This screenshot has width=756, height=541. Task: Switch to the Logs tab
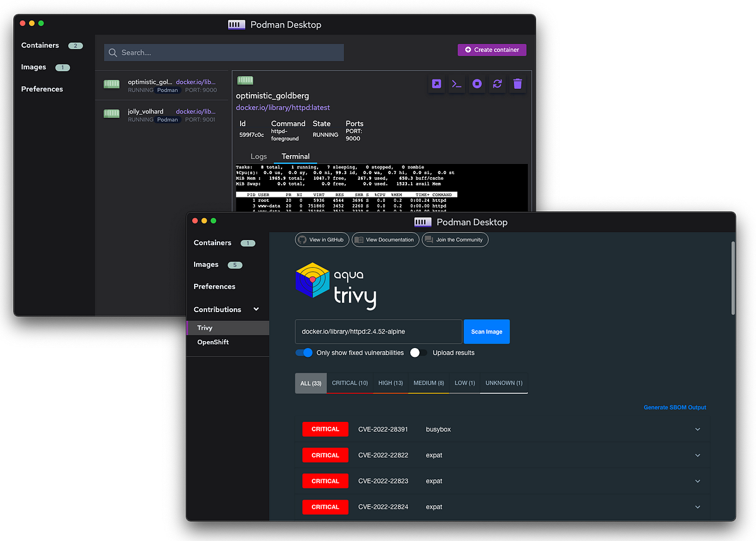coord(258,156)
